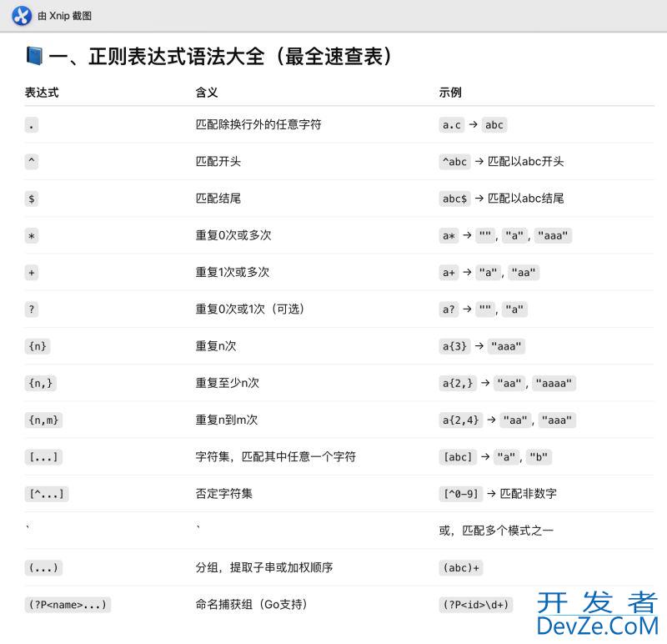The image size is (667, 644).
Task: Click the '.' expression code cell
Action: 32,125
